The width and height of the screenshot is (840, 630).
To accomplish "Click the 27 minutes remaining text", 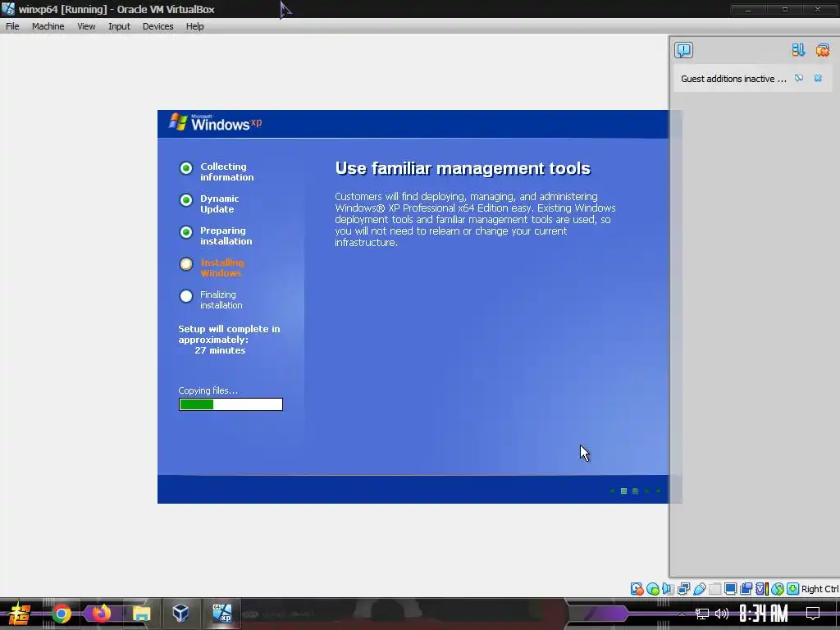I will (220, 350).
